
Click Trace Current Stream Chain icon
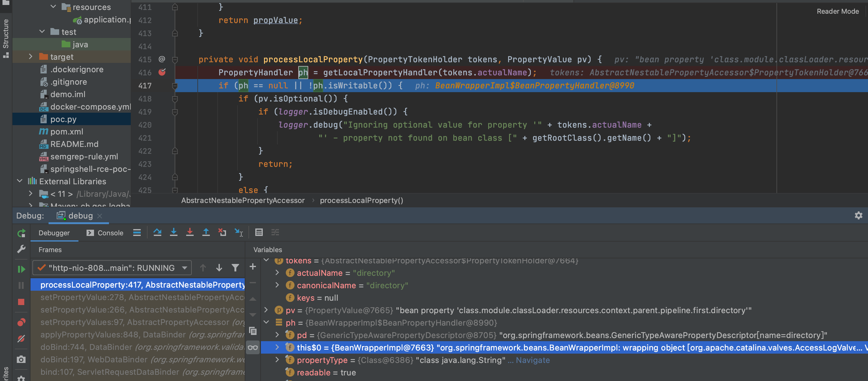275,233
